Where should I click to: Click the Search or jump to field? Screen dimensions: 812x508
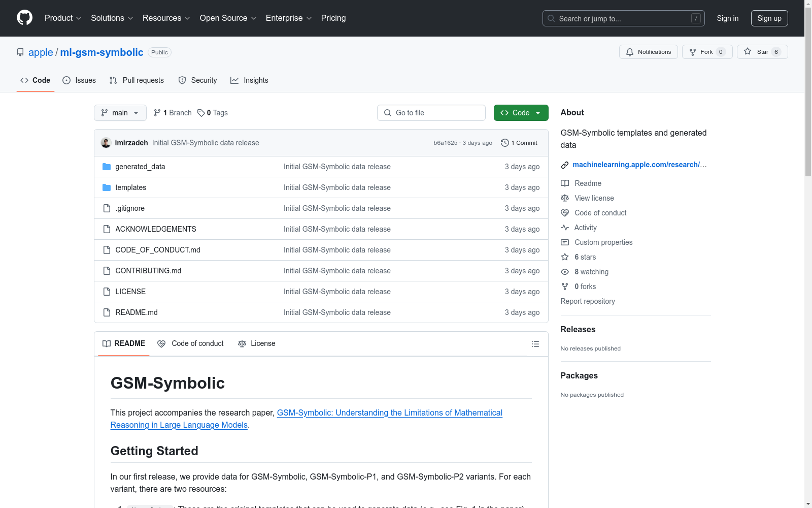[x=624, y=18]
